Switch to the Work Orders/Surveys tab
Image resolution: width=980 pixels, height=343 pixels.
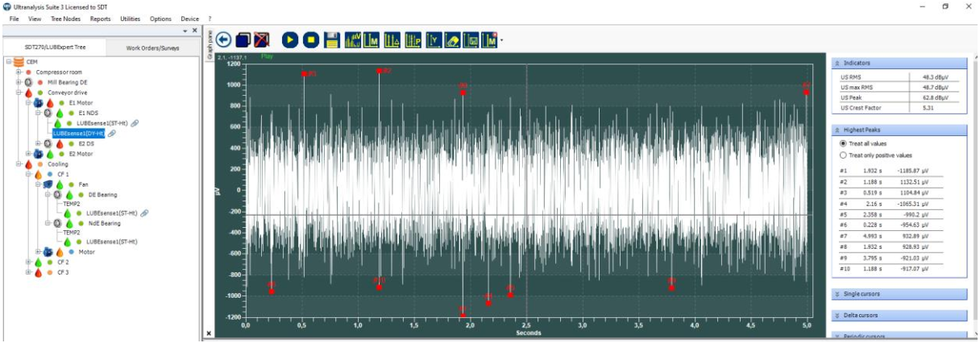tap(152, 48)
